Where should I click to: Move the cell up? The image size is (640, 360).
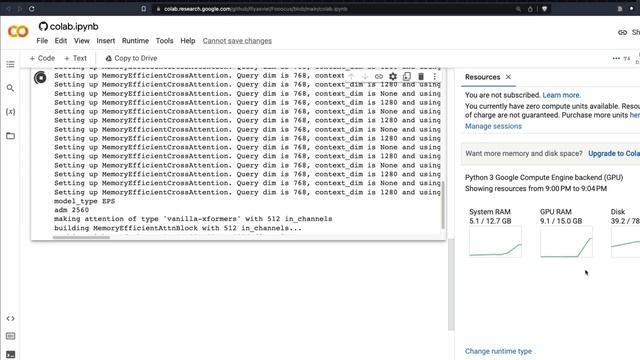point(351,76)
